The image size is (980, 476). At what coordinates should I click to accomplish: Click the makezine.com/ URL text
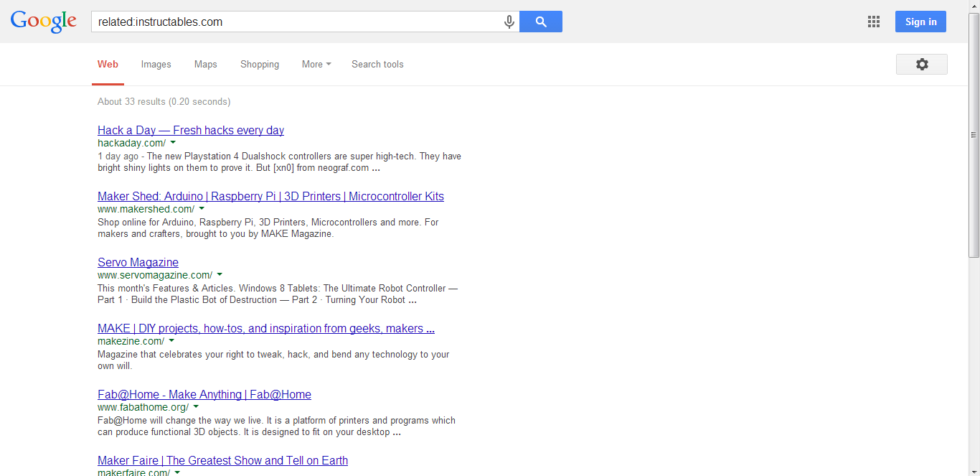coord(131,341)
